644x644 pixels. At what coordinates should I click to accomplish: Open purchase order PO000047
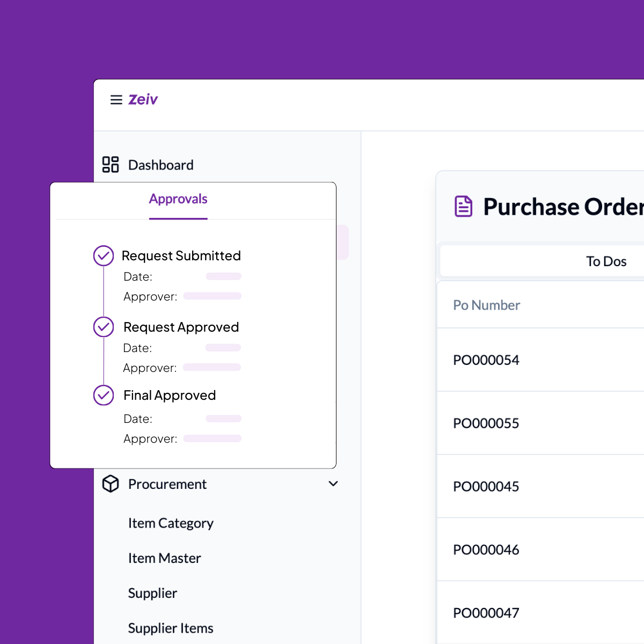tap(486, 613)
